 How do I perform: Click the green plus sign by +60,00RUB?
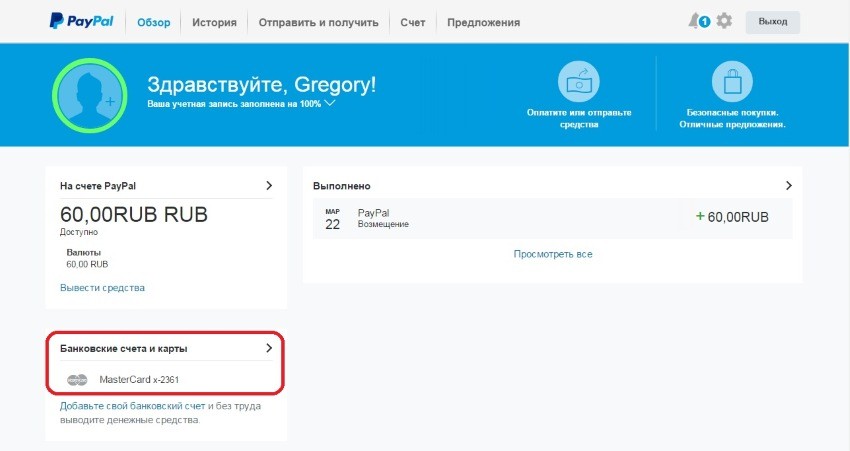700,216
